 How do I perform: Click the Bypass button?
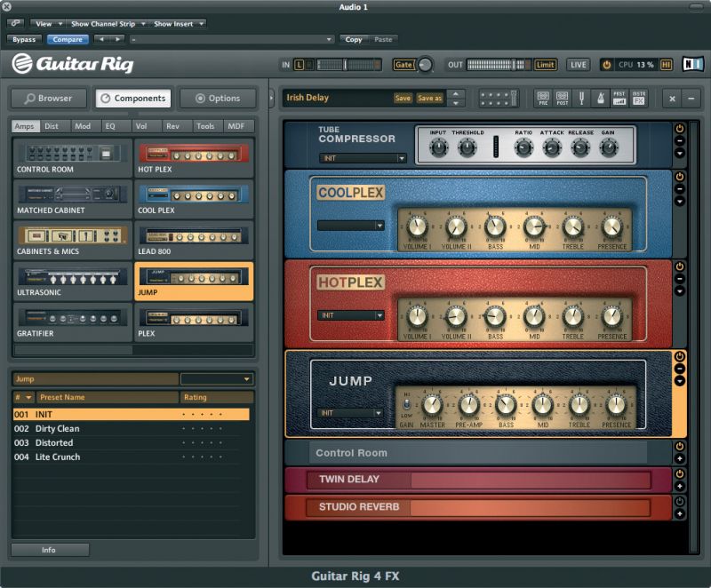coord(24,39)
